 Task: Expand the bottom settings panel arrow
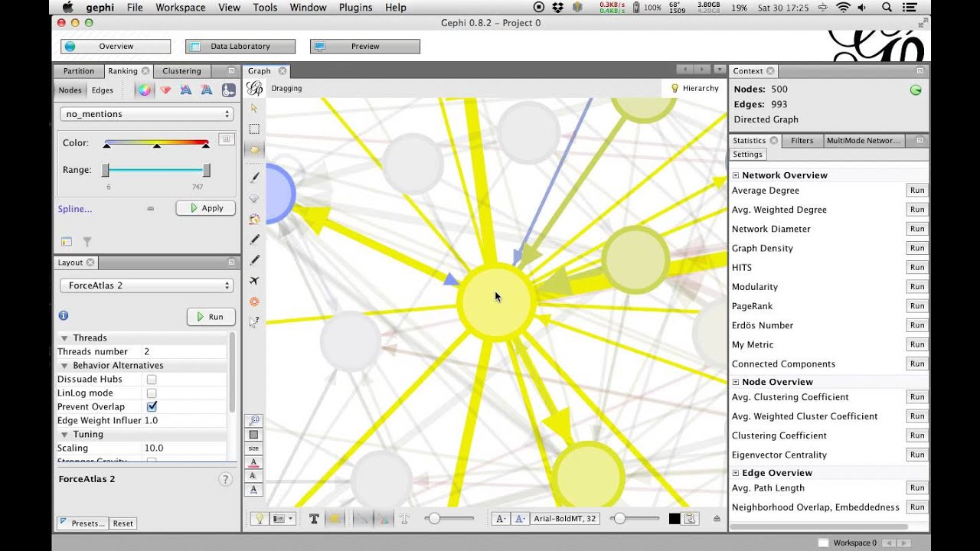(717, 519)
